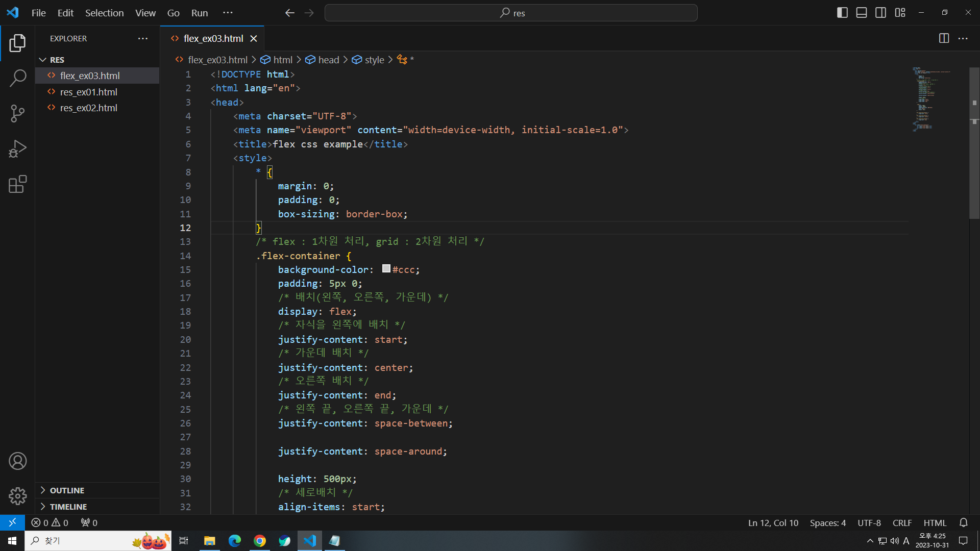Open Chrome from the Windows taskbar
Image resolution: width=980 pixels, height=551 pixels.
point(260,541)
